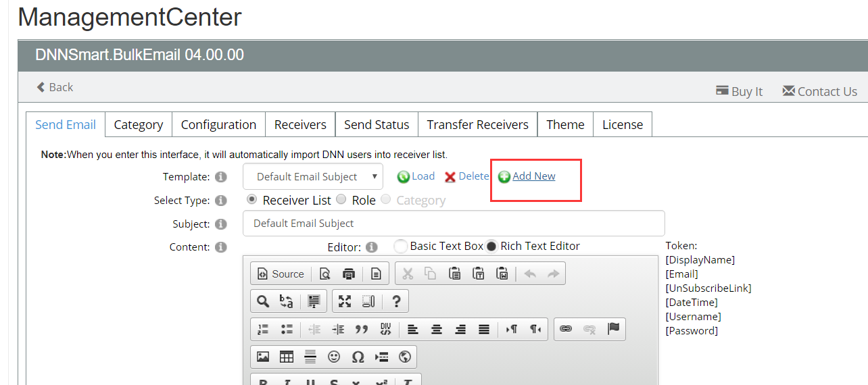Click the Replace icon
The width and height of the screenshot is (868, 385).
pos(287,301)
